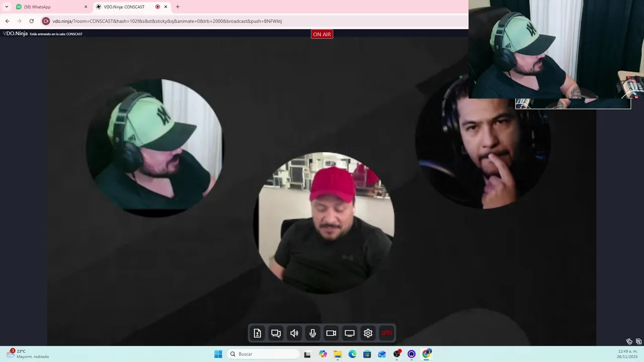Open Outlook from the taskbar

(x=382, y=354)
